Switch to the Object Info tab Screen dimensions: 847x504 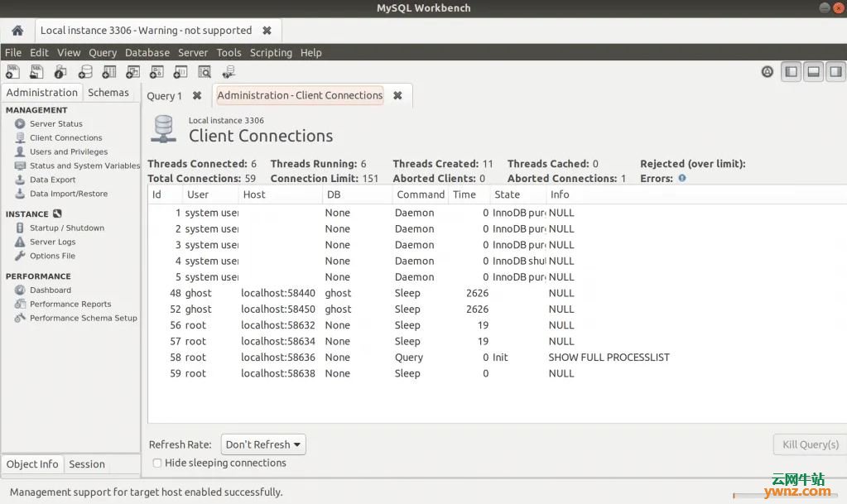(32, 464)
